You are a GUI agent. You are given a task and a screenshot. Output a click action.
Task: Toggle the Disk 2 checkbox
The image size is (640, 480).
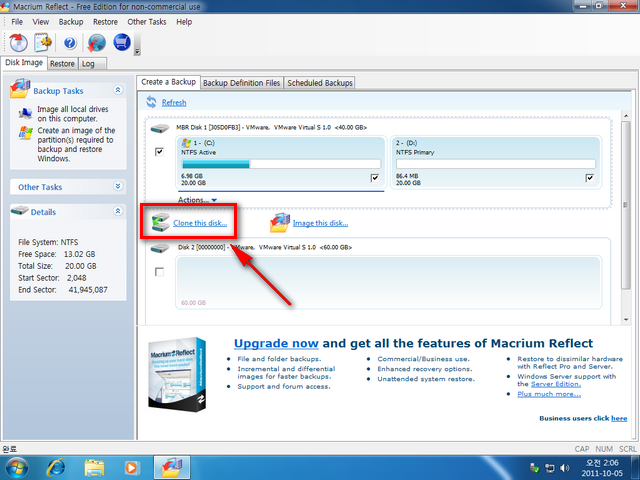point(160,272)
